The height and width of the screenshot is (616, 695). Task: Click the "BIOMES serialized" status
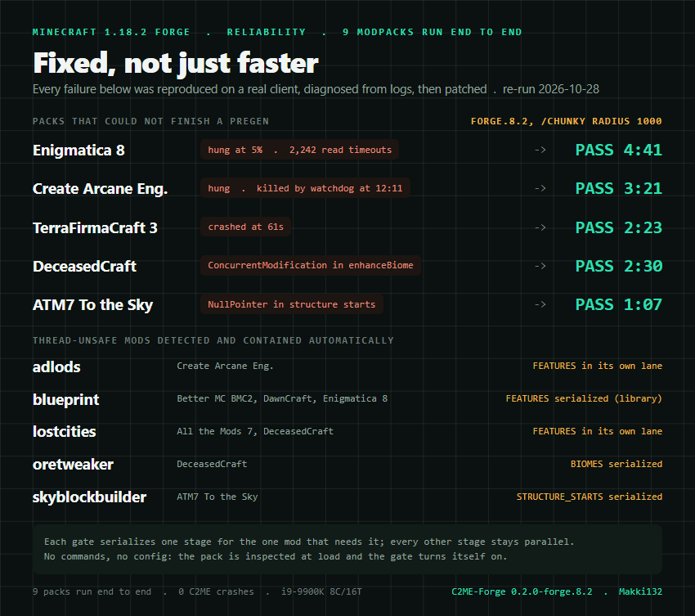pos(617,464)
